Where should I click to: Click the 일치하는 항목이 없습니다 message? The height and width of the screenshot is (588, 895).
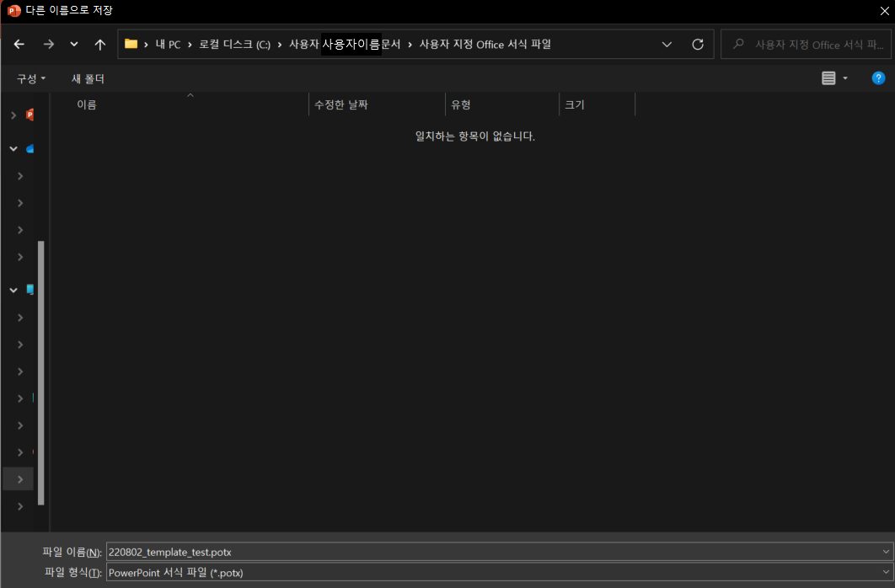(475, 136)
